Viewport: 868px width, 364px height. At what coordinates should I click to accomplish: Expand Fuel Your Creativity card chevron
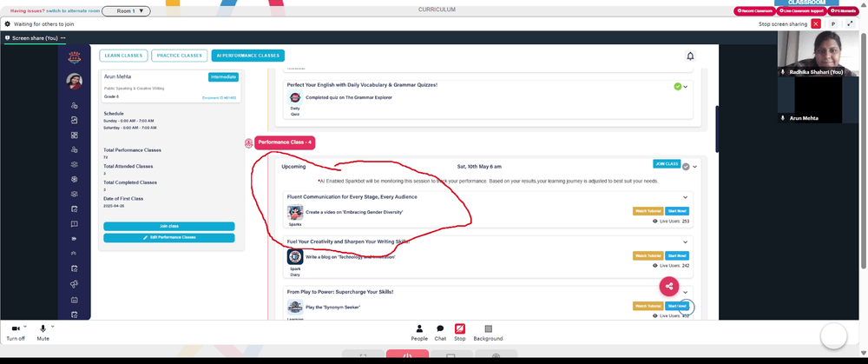[686, 242]
